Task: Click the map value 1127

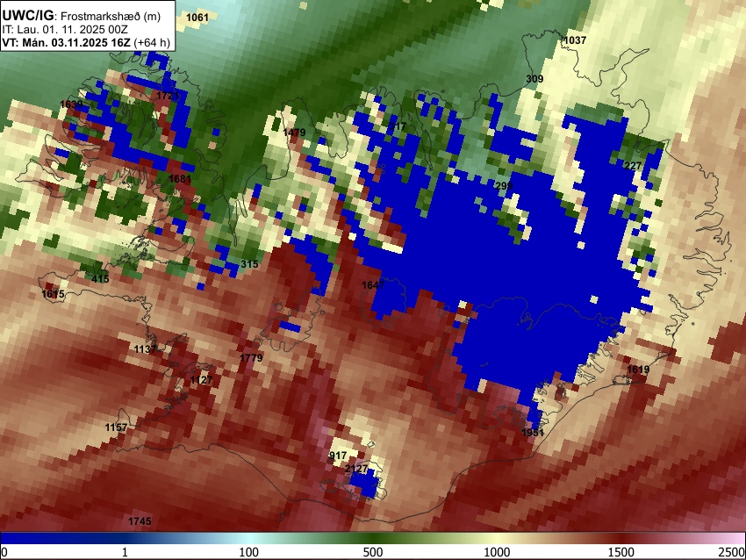Action: coord(201,380)
